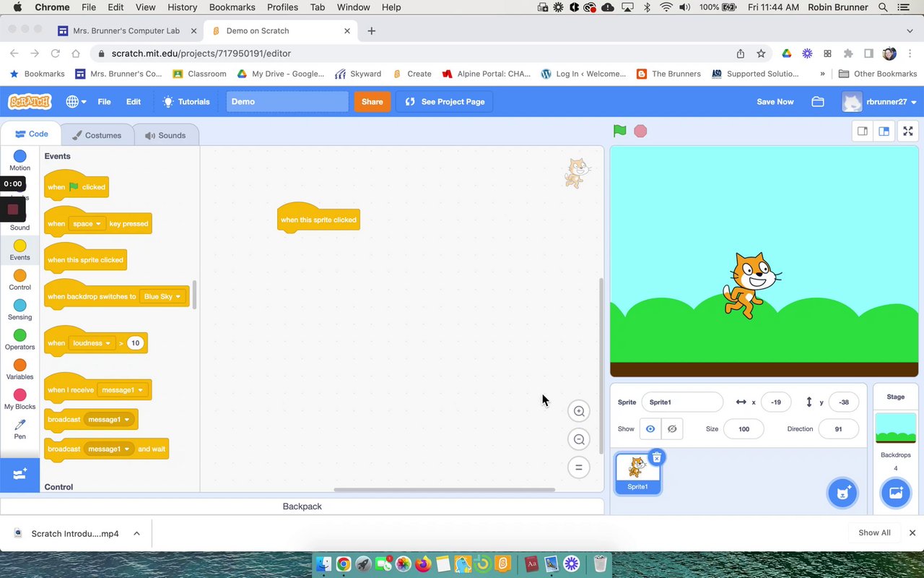The width and height of the screenshot is (924, 578).
Task: Open Chrome's Bookmarks menu
Action: click(x=232, y=7)
